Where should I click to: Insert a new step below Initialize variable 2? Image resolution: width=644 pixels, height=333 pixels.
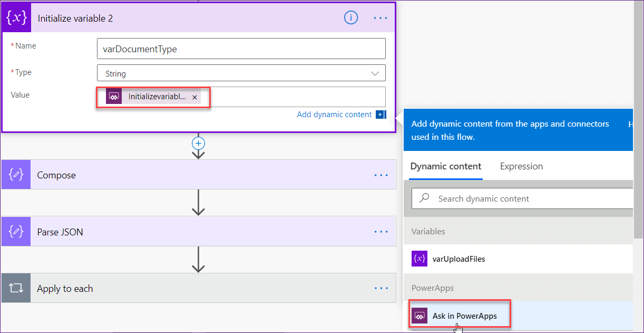(x=198, y=143)
